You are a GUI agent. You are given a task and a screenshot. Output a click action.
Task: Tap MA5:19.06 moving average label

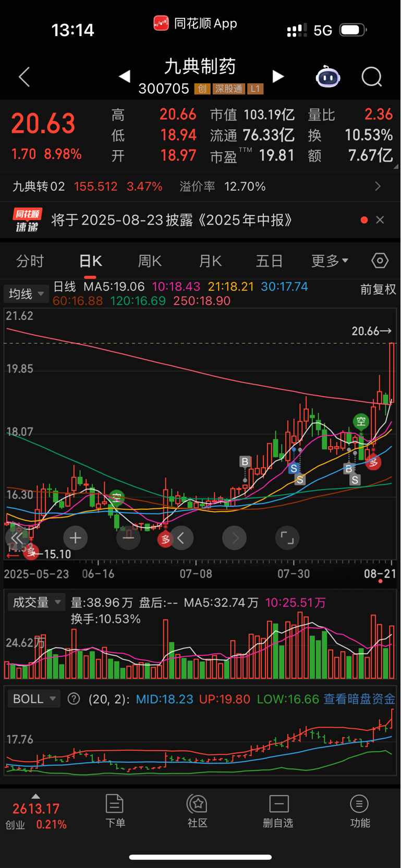(114, 287)
